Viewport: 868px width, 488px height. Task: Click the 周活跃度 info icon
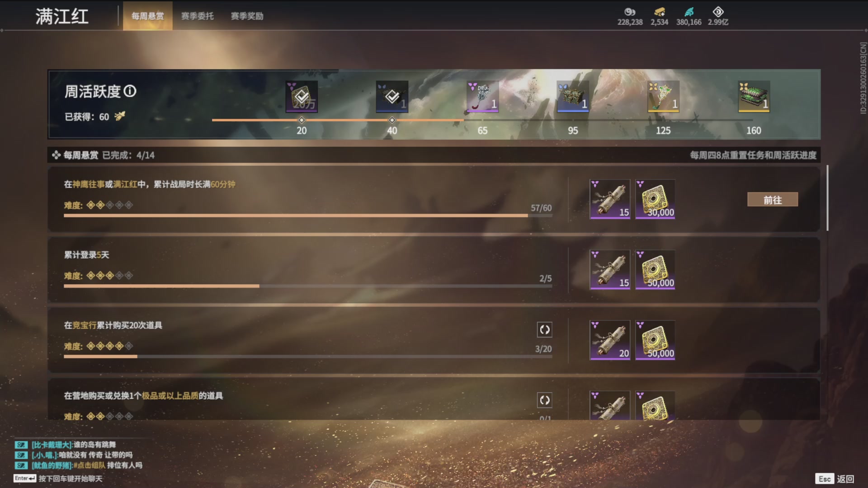point(130,91)
